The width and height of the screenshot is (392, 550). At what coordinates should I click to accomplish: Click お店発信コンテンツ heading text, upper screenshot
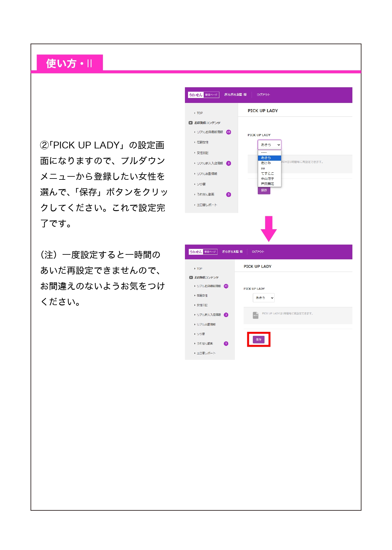[x=207, y=123]
